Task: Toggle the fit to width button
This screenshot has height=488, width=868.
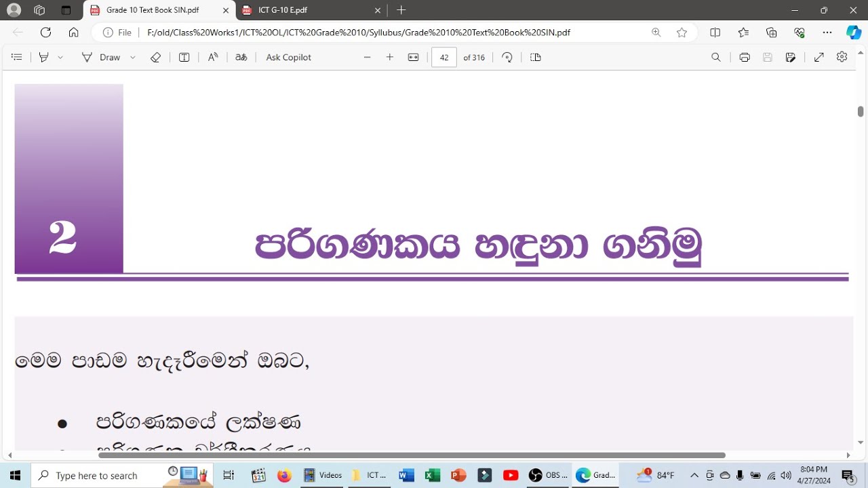Action: tap(413, 58)
